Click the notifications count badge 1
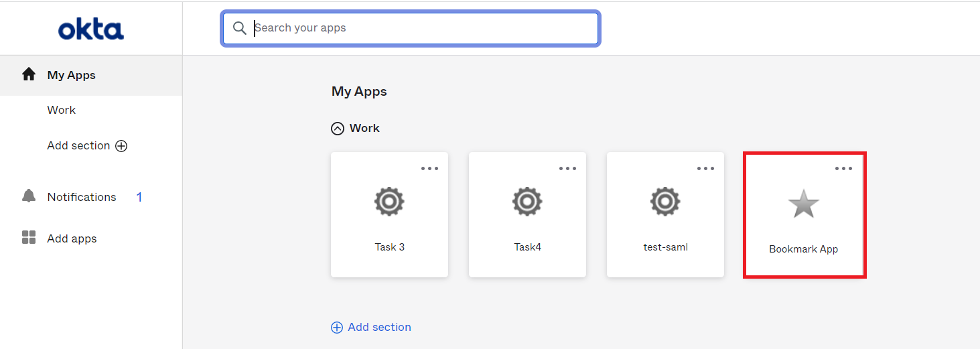The image size is (980, 349). (x=139, y=197)
